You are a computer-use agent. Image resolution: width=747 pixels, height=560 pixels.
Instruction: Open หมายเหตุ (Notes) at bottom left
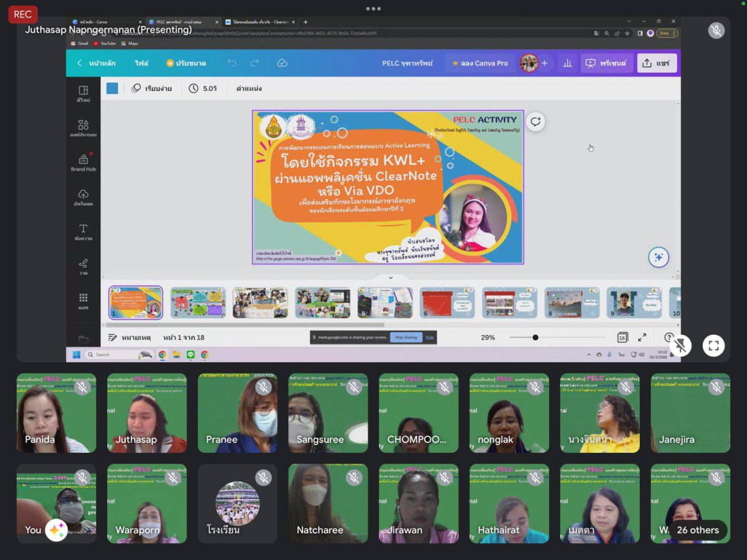coord(129,337)
